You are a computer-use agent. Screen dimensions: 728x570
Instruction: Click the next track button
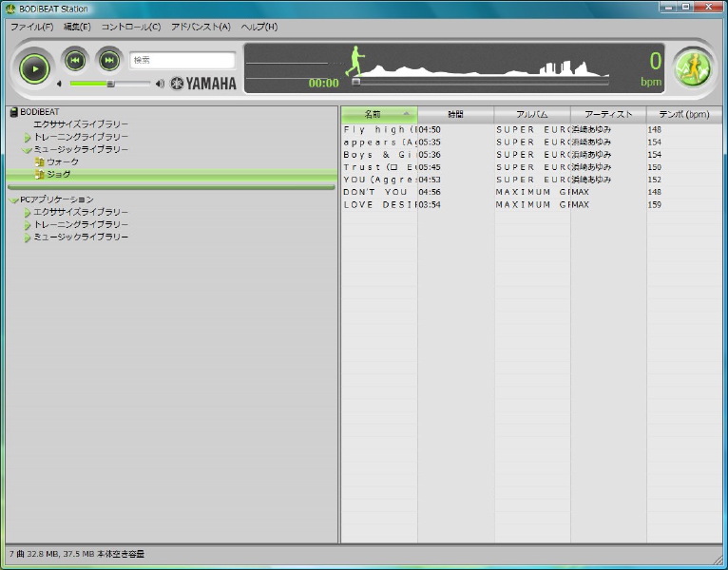(x=109, y=61)
